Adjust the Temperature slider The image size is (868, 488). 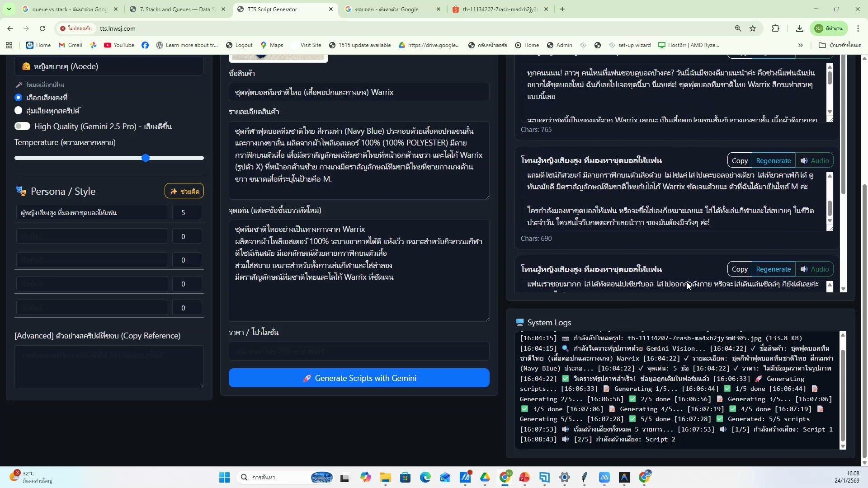point(146,158)
